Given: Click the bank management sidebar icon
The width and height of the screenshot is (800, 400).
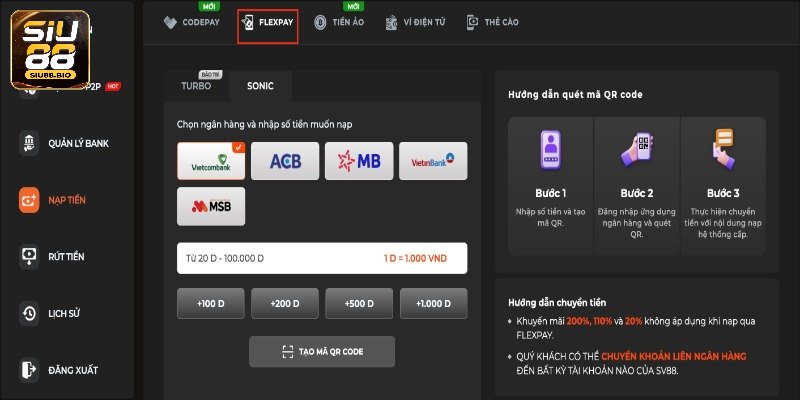Looking at the screenshot, I should point(29,143).
